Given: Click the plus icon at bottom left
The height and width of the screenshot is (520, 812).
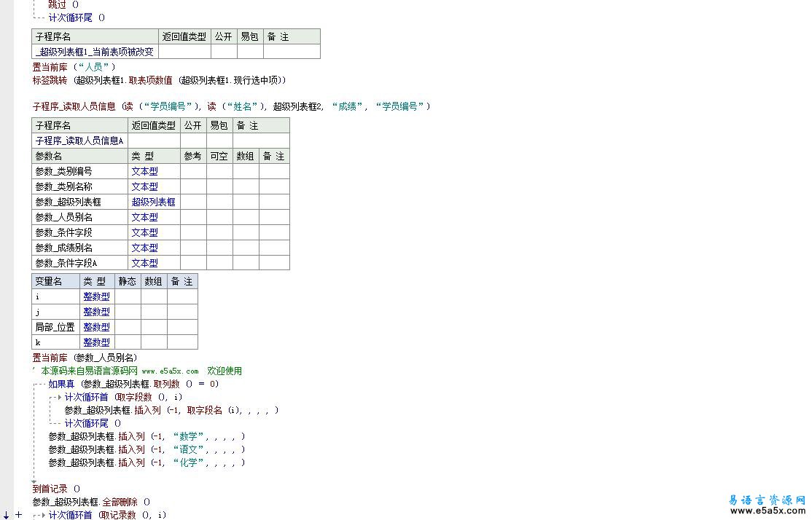Looking at the screenshot, I should coord(18,515).
